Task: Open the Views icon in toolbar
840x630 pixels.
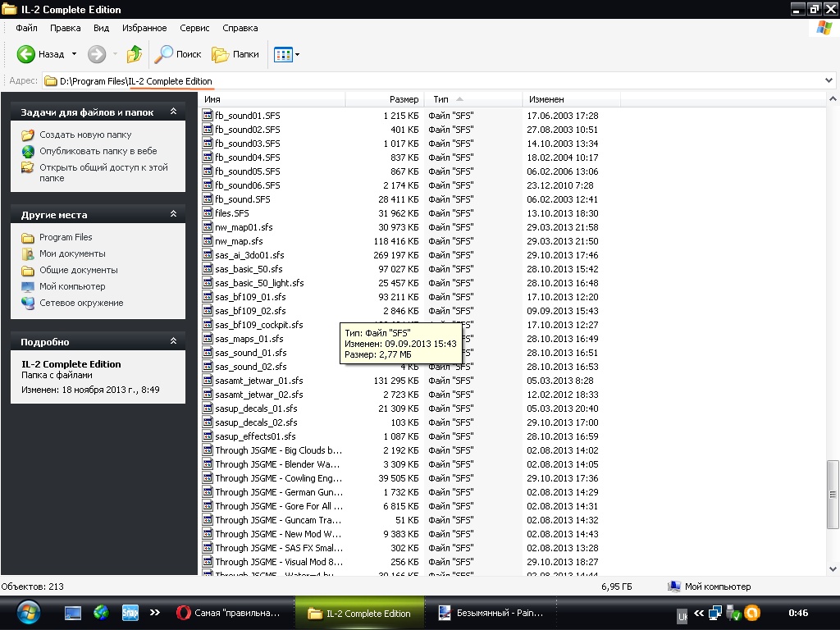Action: coord(283,54)
